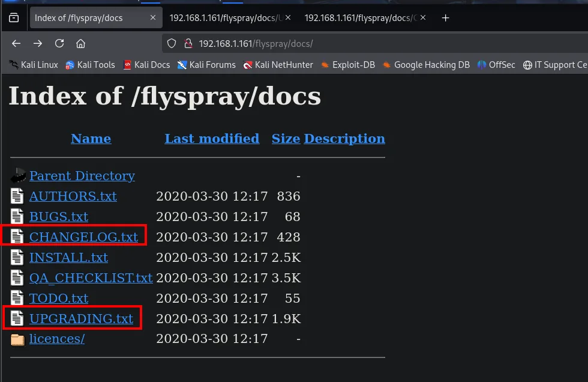Open the recent browsing tab list icon

(14, 17)
